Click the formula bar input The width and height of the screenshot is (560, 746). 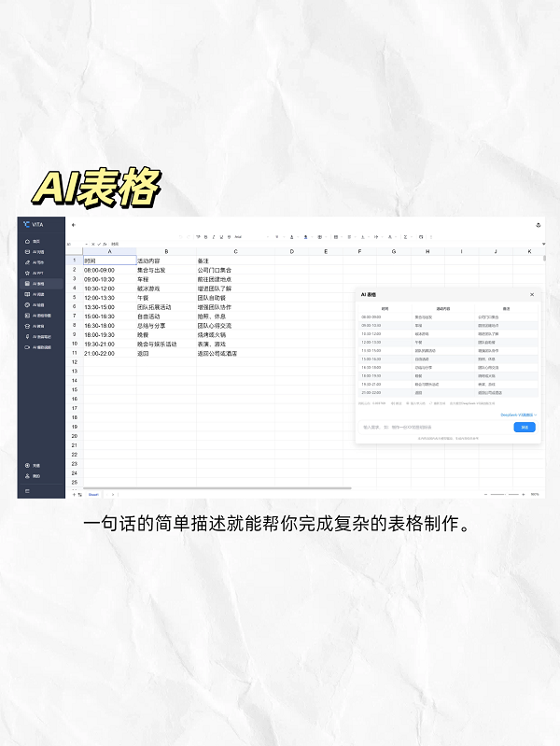point(326,244)
